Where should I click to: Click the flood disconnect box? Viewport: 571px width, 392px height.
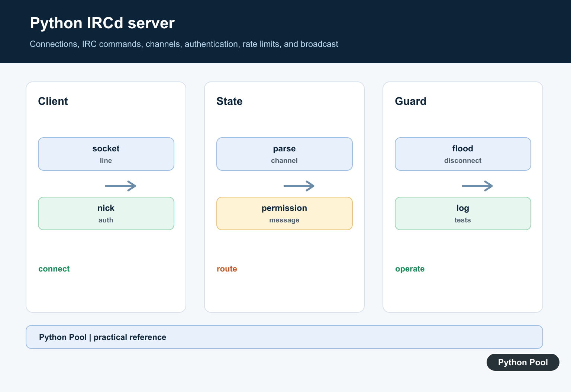tap(463, 154)
